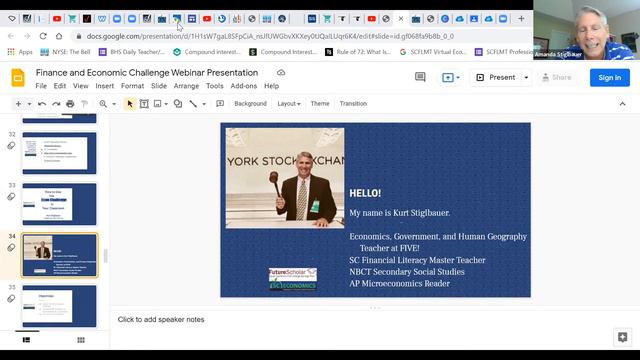Switch to grid view

coord(81,340)
